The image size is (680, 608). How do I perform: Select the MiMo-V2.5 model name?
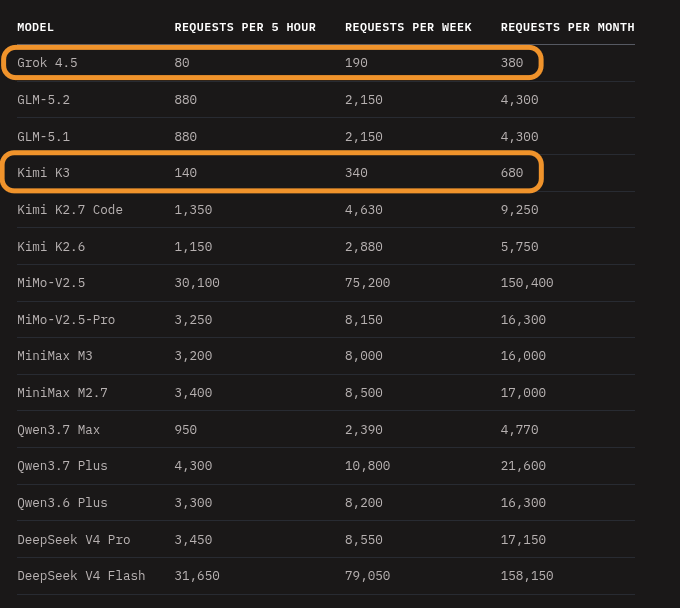click(51, 283)
